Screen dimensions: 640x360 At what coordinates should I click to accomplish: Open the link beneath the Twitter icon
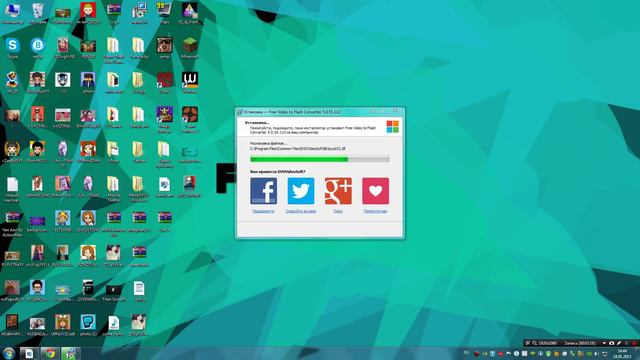click(301, 211)
